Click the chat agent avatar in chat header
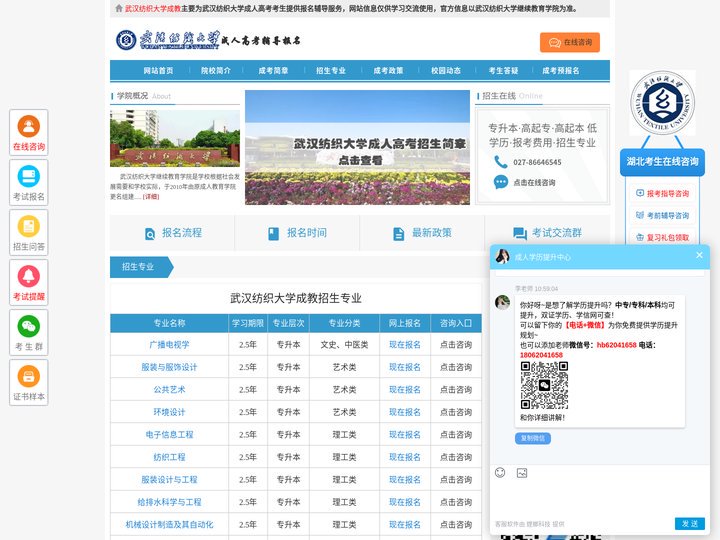The width and height of the screenshot is (720, 540). point(502,257)
